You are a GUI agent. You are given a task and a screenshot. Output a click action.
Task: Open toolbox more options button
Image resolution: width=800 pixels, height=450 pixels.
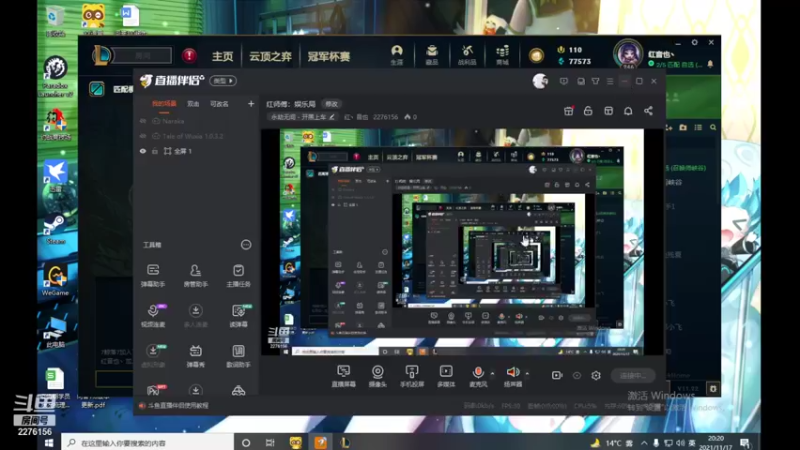[246, 245]
